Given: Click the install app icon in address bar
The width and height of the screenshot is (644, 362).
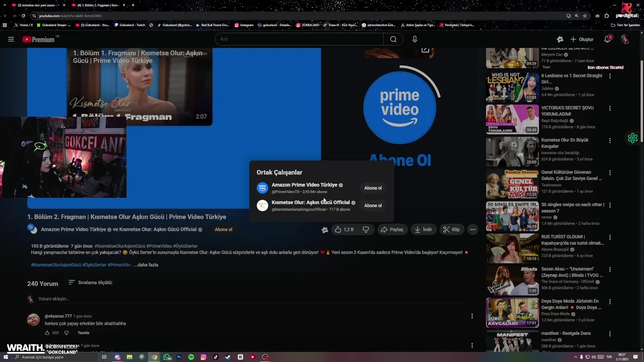Looking at the screenshot, I should [569, 16].
